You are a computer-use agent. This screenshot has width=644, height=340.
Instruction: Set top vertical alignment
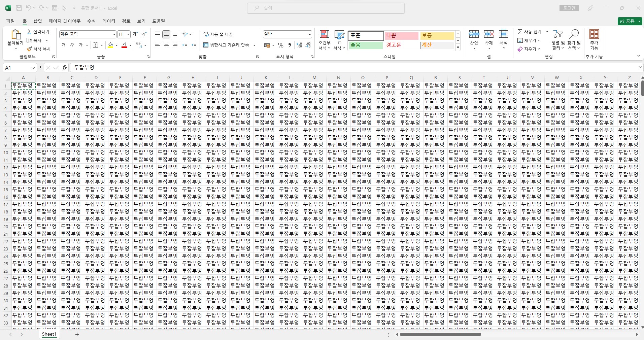pyautogui.click(x=158, y=34)
